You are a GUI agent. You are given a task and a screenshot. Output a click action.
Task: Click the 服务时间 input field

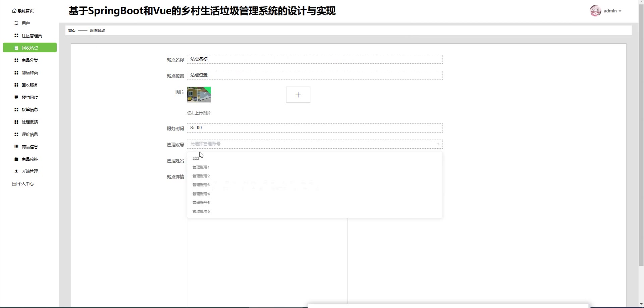[315, 128]
